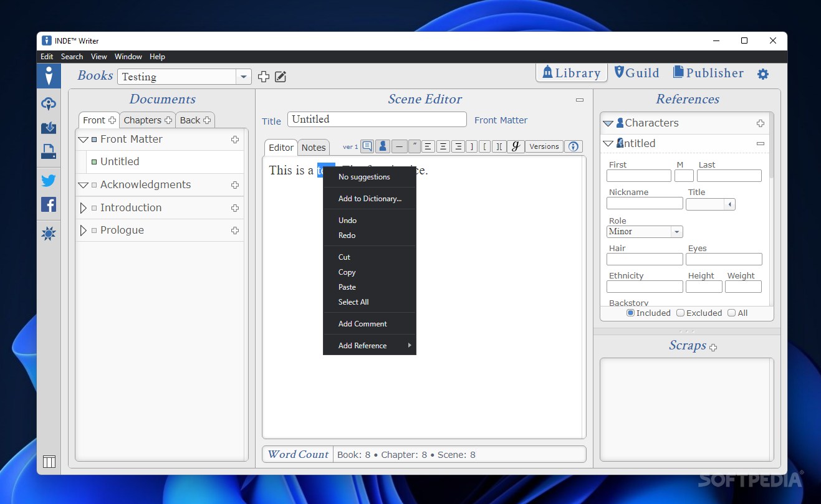Open the Title dropdown arrow in character form
Image resolution: width=821 pixels, height=504 pixels.
point(729,204)
